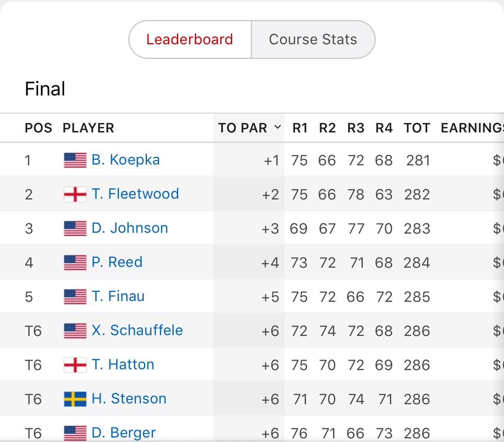
Task: Click the England flag next to T. Hatton
Action: click(75, 364)
